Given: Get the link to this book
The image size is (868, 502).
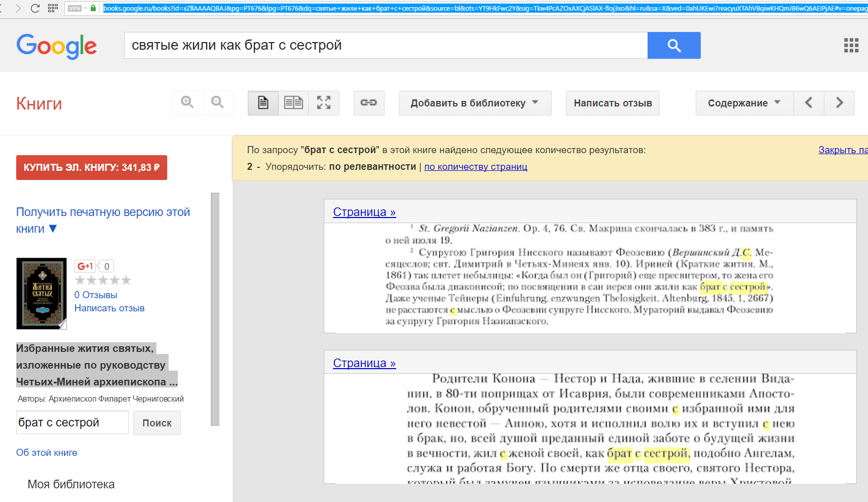Looking at the screenshot, I should [x=369, y=103].
